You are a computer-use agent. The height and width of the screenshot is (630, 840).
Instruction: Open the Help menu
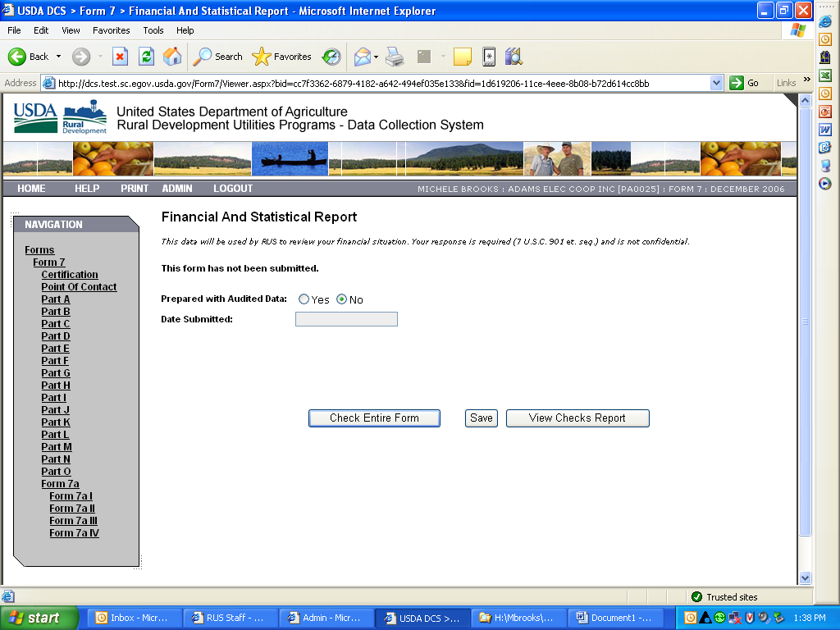click(185, 30)
